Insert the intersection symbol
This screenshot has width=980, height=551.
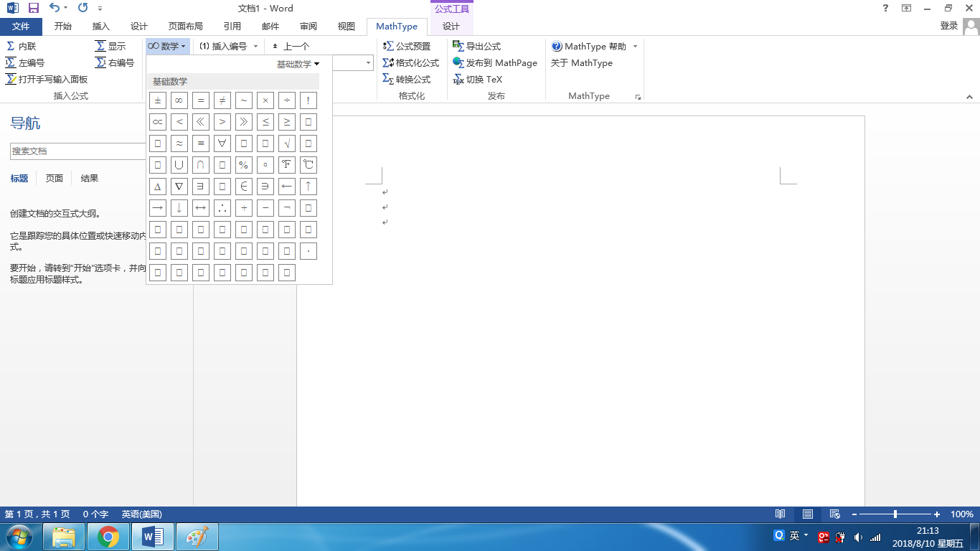pyautogui.click(x=201, y=165)
